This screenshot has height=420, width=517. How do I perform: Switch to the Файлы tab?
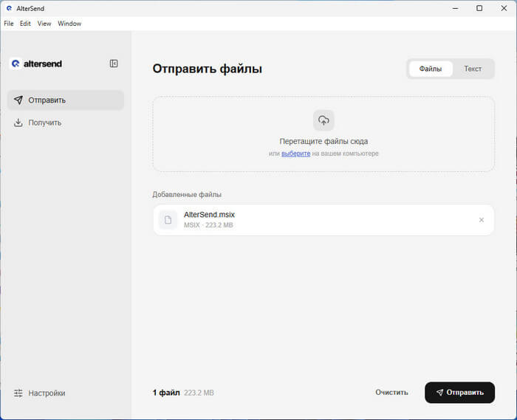pyautogui.click(x=431, y=69)
